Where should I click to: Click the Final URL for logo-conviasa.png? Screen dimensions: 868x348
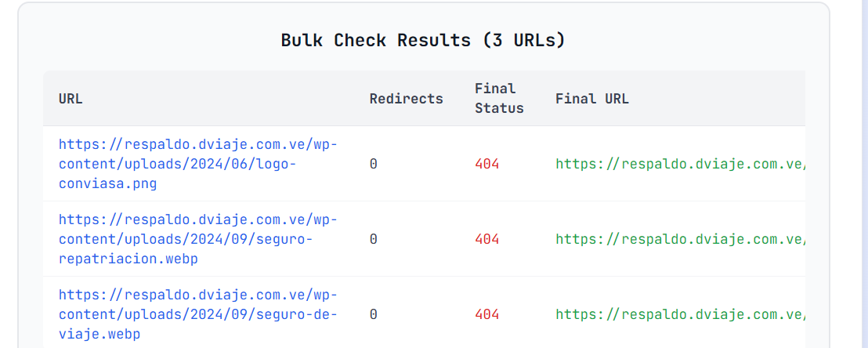pos(680,164)
